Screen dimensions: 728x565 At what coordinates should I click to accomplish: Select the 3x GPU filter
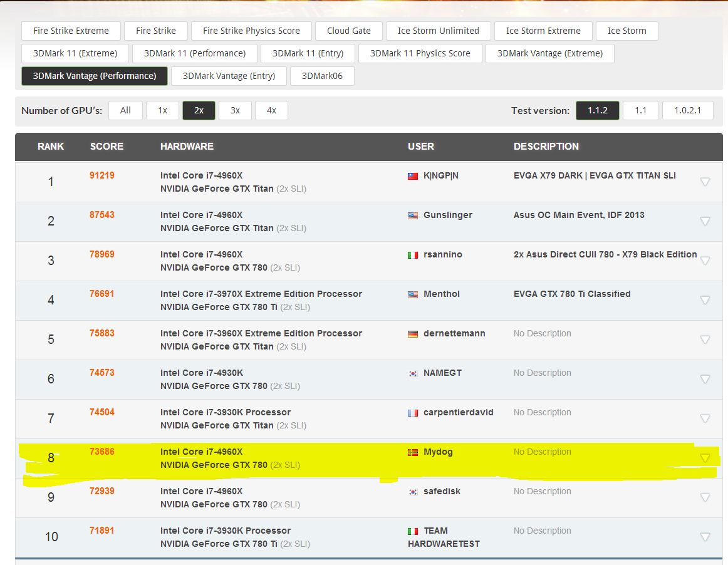236,110
